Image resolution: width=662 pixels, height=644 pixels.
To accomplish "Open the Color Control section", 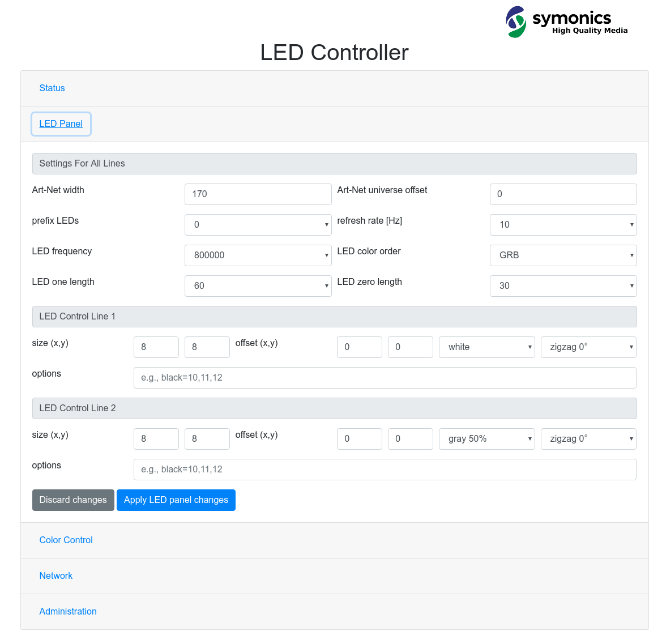I will [66, 540].
